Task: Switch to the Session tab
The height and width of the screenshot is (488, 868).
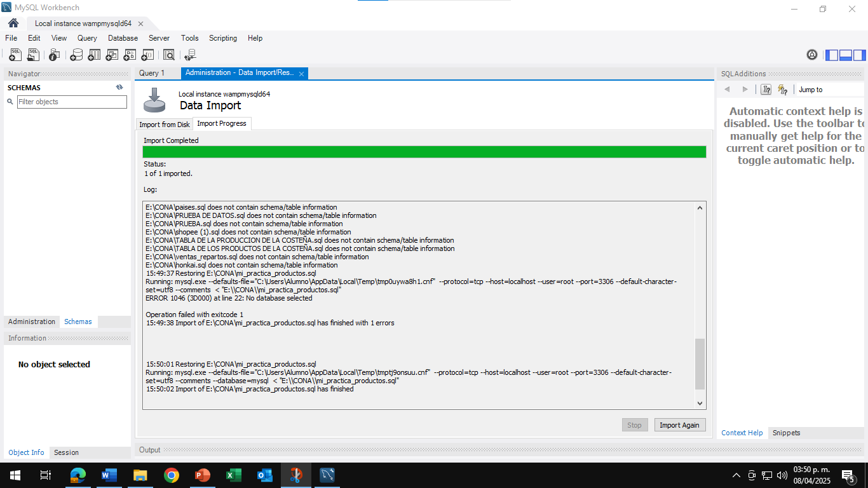Action: [66, 452]
